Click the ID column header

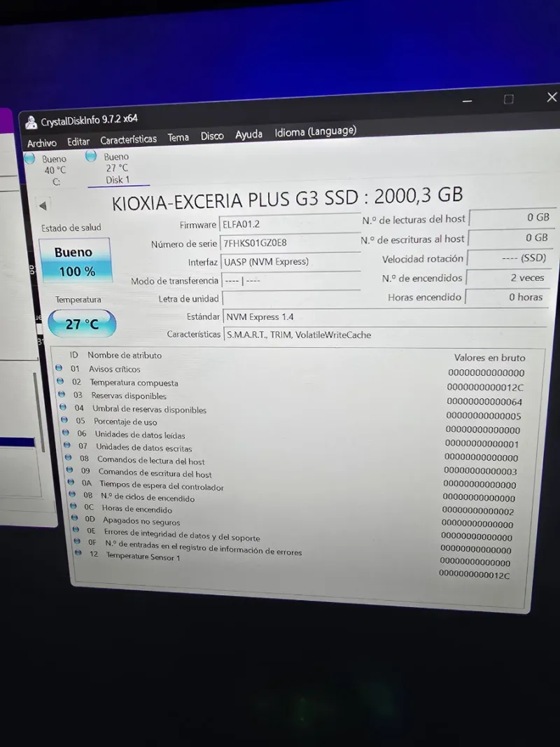click(x=73, y=355)
